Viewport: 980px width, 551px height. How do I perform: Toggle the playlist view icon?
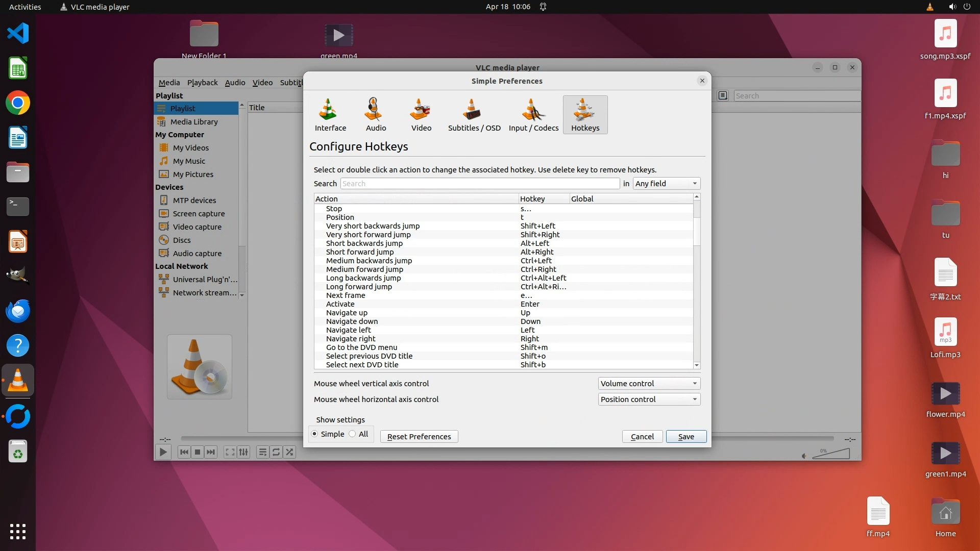(262, 452)
